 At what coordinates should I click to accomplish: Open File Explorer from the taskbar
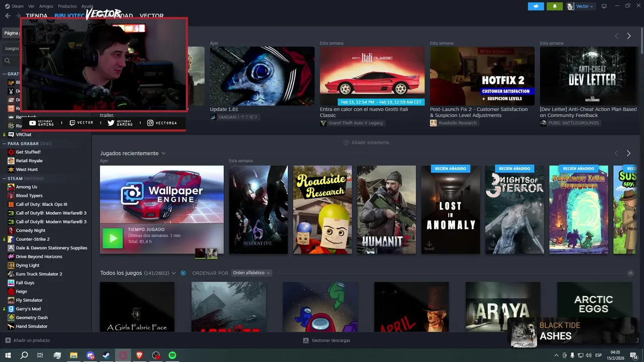pyautogui.click(x=73, y=355)
